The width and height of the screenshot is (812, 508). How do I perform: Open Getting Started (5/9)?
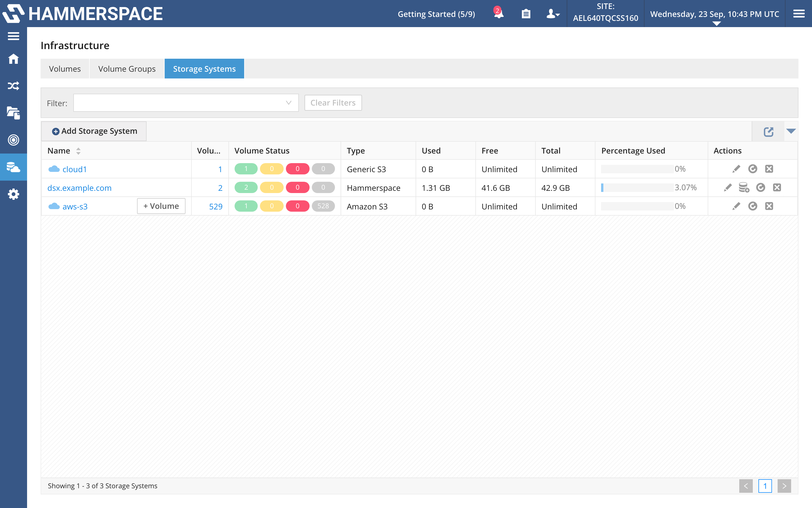coord(436,14)
